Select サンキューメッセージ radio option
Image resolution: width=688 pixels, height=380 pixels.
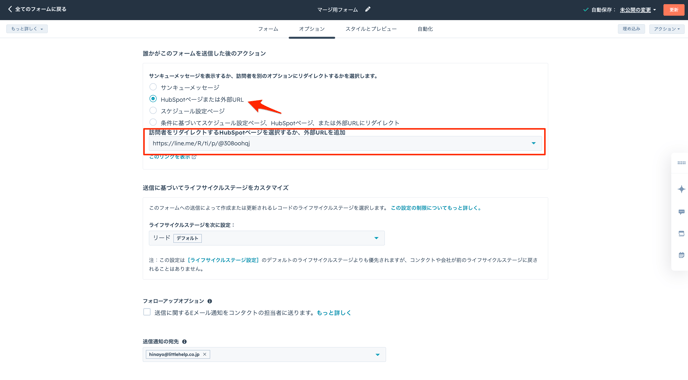point(153,87)
